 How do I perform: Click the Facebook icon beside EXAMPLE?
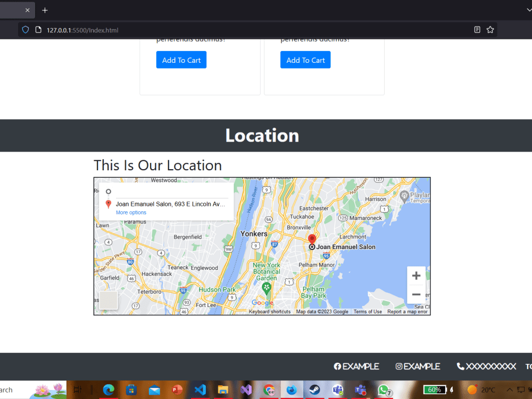click(338, 366)
